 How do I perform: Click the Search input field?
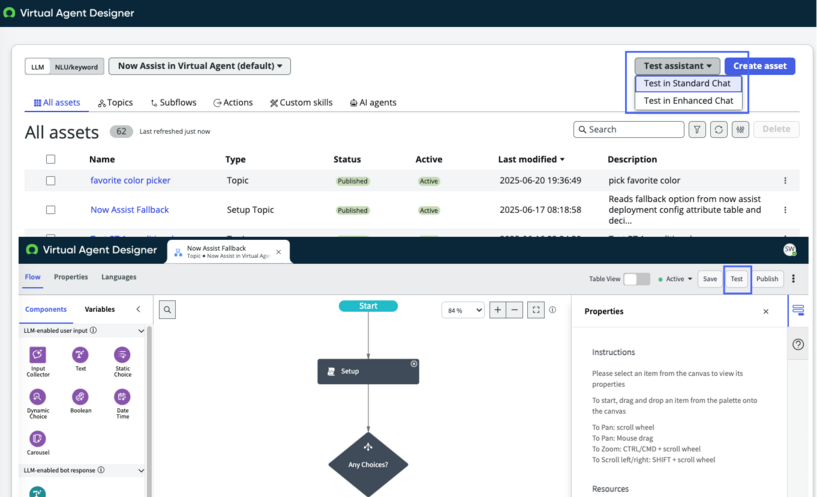click(x=629, y=129)
